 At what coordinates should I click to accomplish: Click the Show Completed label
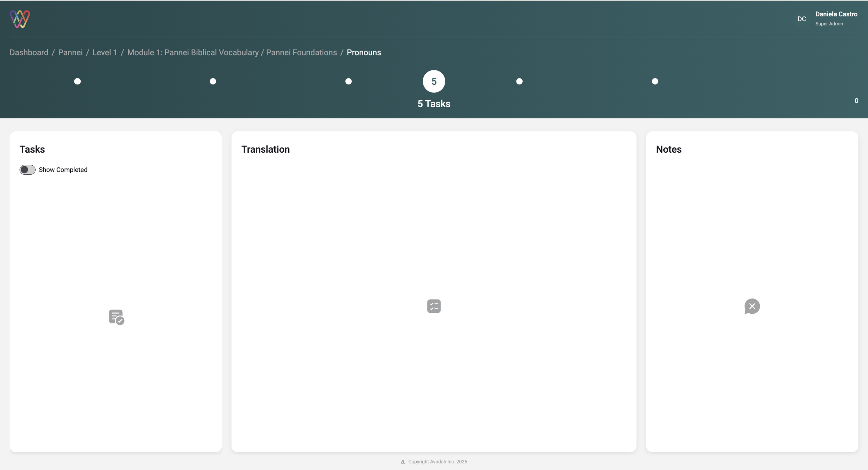(63, 170)
